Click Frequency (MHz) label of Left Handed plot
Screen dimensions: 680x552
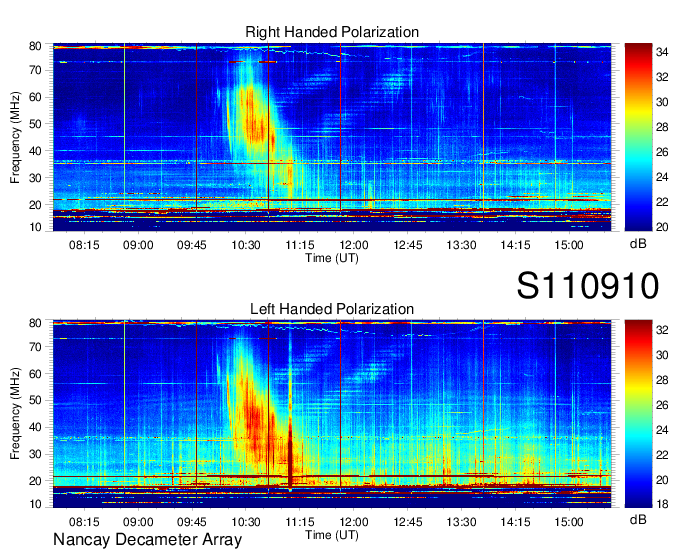point(15,414)
